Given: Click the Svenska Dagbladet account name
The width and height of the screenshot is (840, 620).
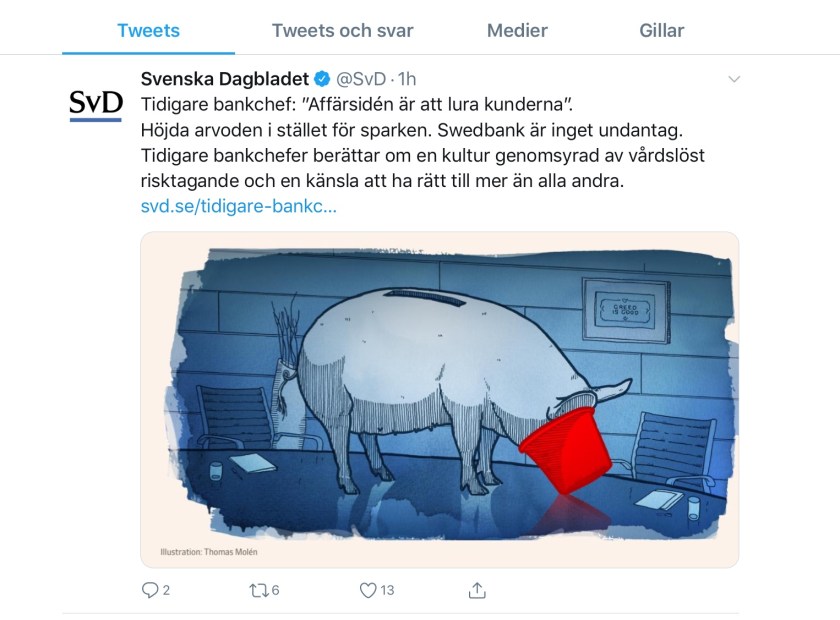Looking at the screenshot, I should coord(224,79).
